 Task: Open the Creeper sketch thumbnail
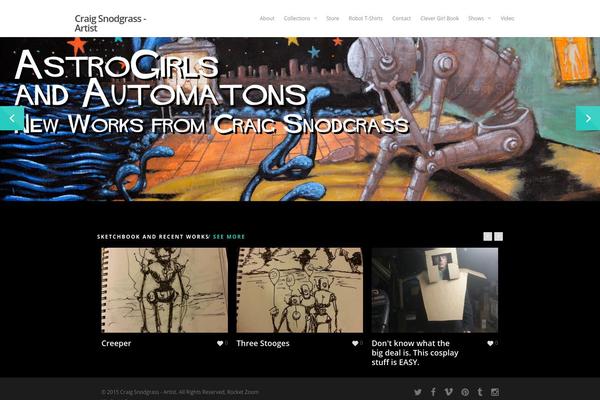pos(165,290)
